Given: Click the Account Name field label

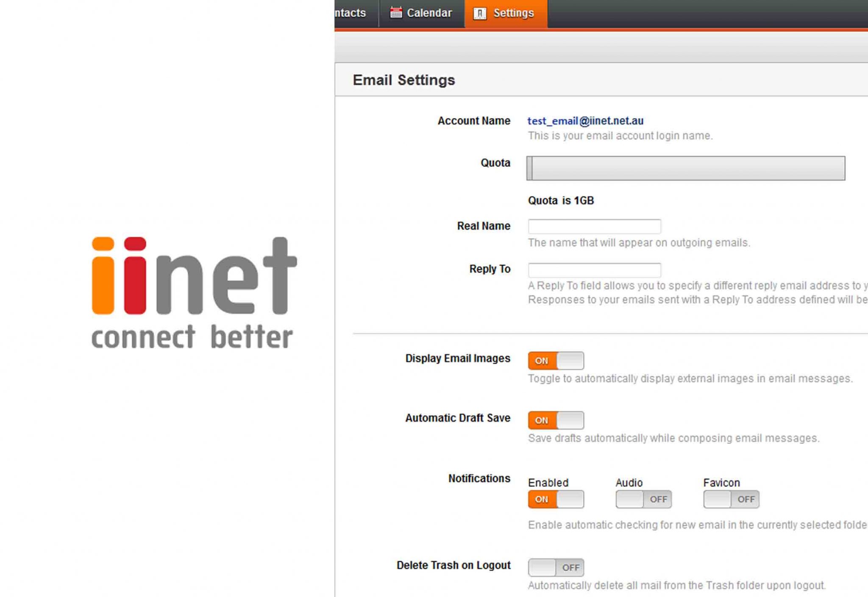Looking at the screenshot, I should (x=473, y=121).
